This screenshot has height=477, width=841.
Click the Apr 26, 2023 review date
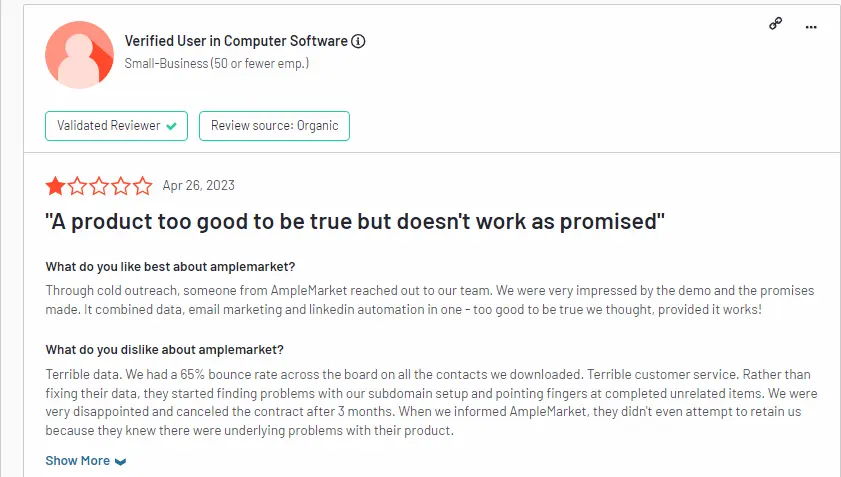click(x=199, y=186)
